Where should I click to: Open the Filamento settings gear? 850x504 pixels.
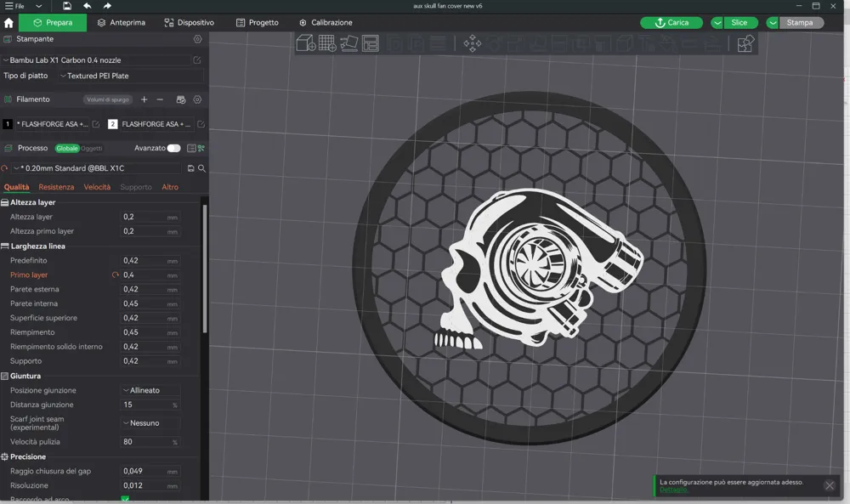click(x=197, y=99)
